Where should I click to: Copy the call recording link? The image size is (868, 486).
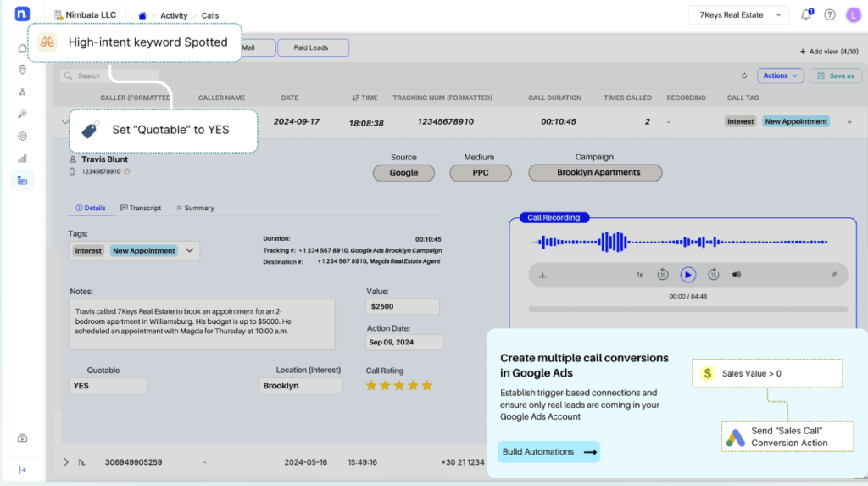834,275
